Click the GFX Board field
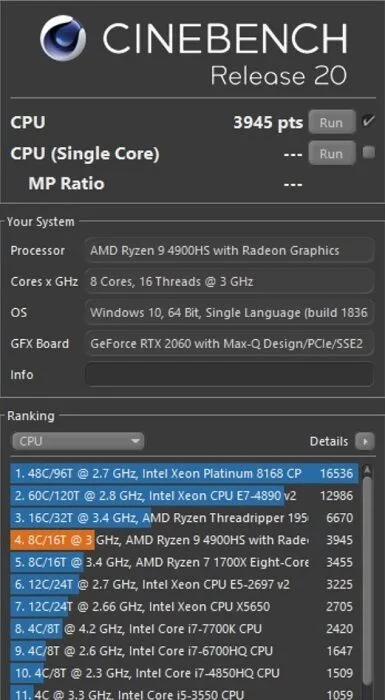This screenshot has width=385, height=700. click(x=230, y=343)
